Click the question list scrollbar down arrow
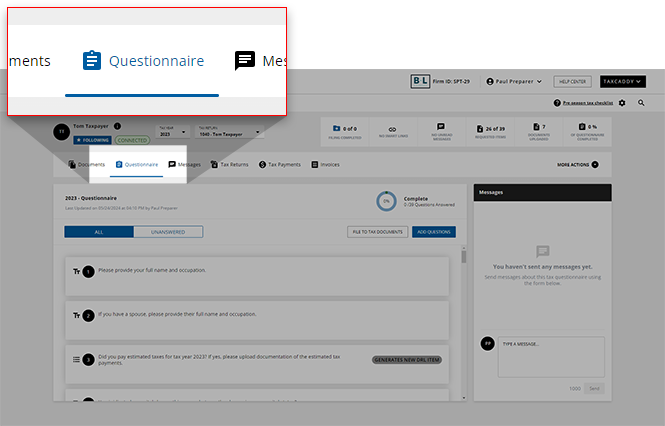The height and width of the screenshot is (426, 665). click(464, 398)
